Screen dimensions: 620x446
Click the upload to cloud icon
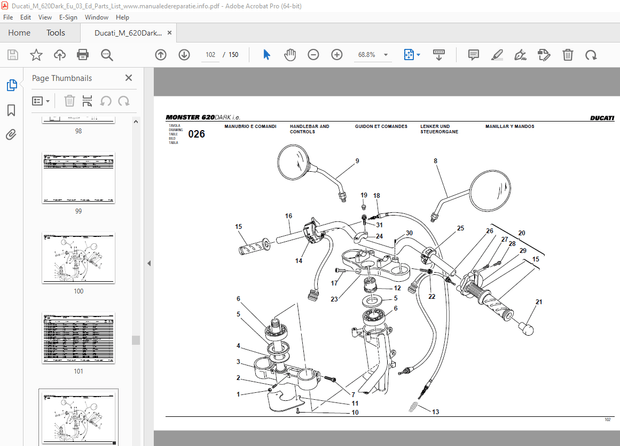(59, 55)
